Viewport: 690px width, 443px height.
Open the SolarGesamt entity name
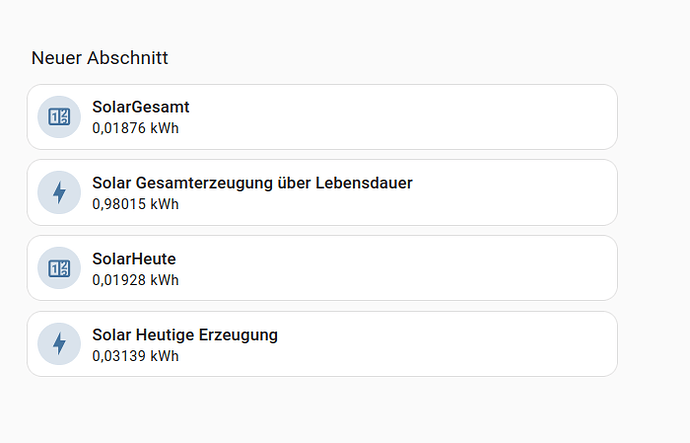click(x=141, y=107)
